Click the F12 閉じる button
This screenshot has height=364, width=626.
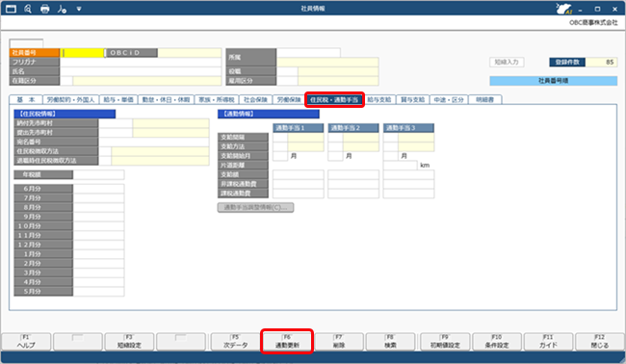click(600, 342)
